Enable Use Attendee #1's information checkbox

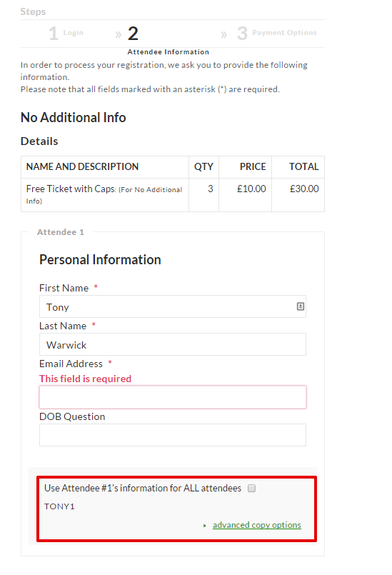[251, 488]
